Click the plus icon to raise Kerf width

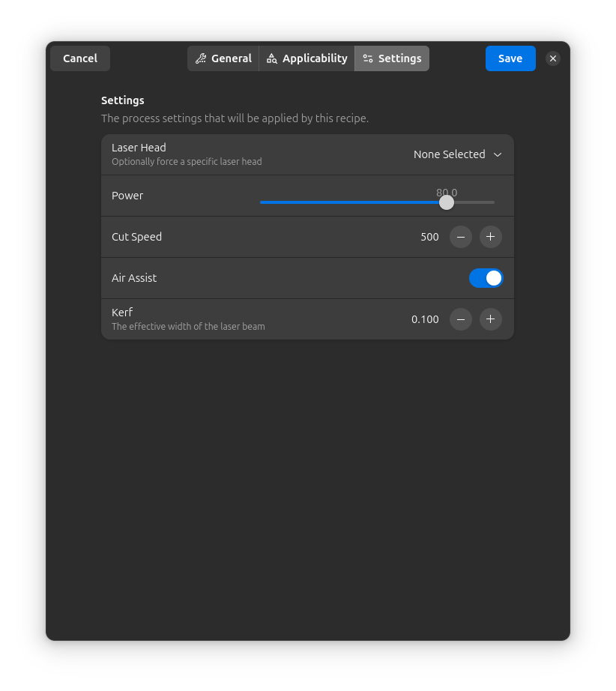490,319
